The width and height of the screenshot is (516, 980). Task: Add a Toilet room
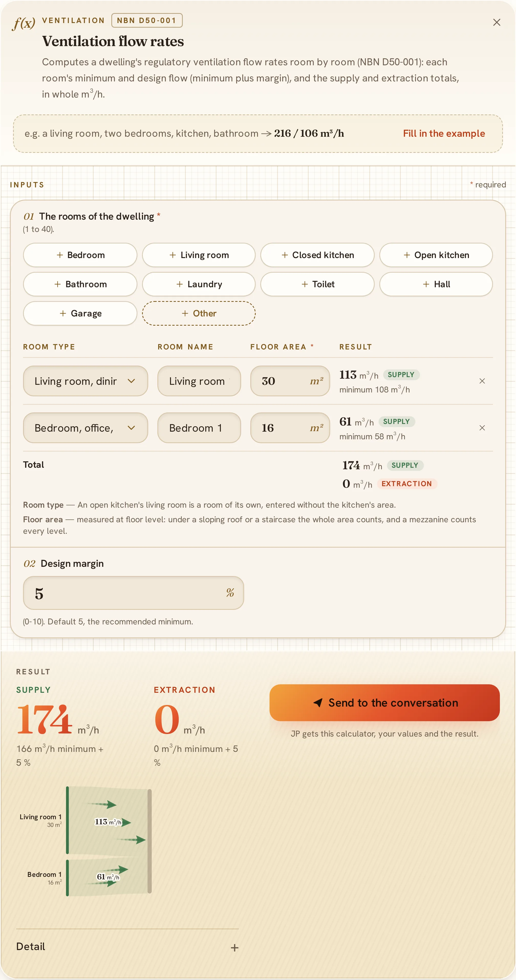coord(317,284)
